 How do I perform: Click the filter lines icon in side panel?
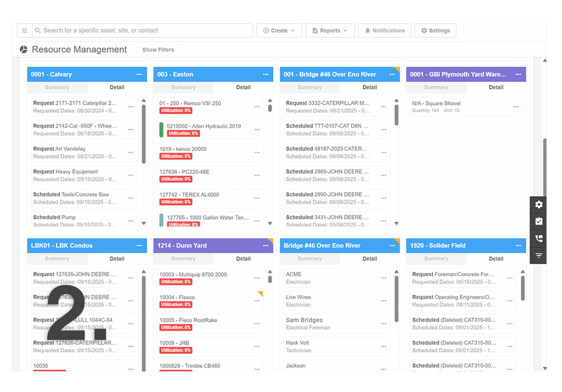click(539, 256)
